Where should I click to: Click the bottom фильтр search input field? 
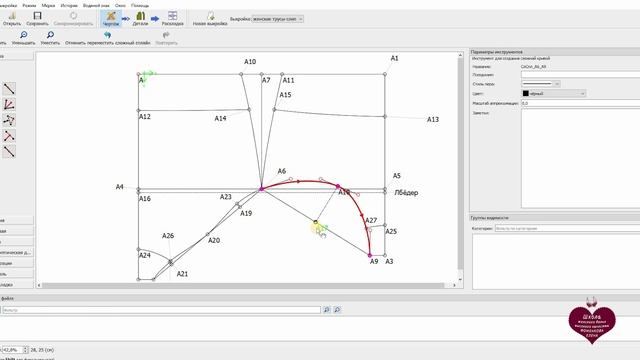[161, 310]
